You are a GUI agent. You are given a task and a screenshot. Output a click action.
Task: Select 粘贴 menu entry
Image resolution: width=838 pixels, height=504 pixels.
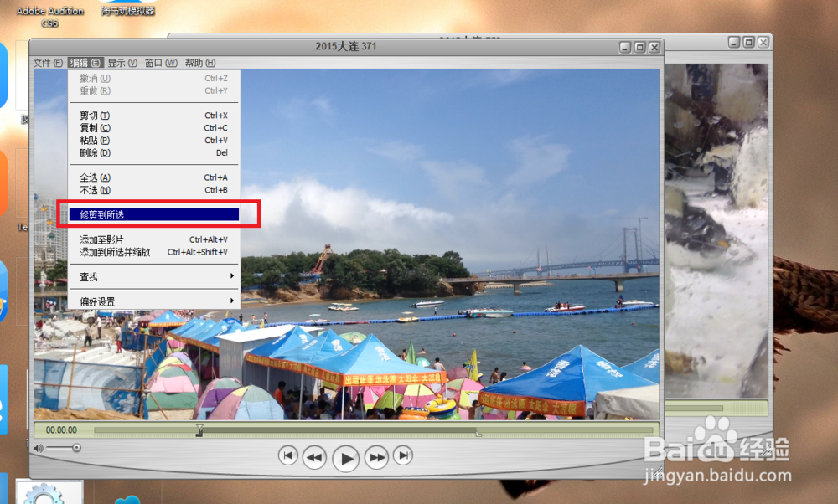click(x=154, y=140)
